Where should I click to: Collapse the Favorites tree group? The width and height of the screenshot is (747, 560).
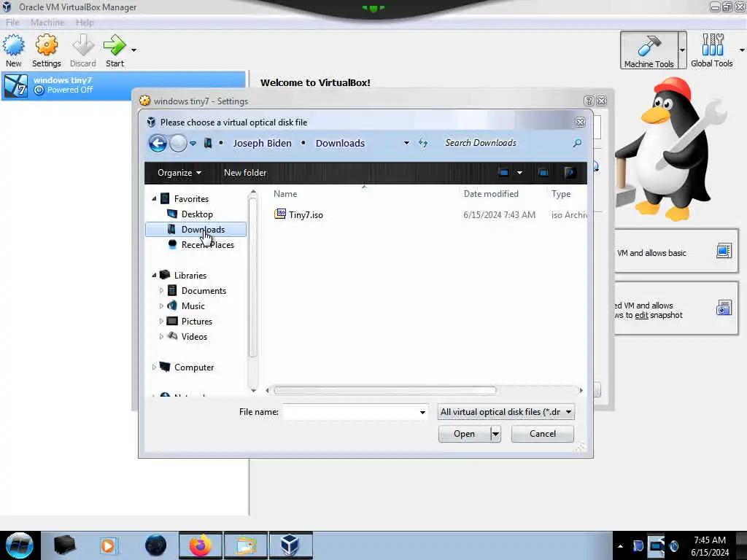[155, 198]
